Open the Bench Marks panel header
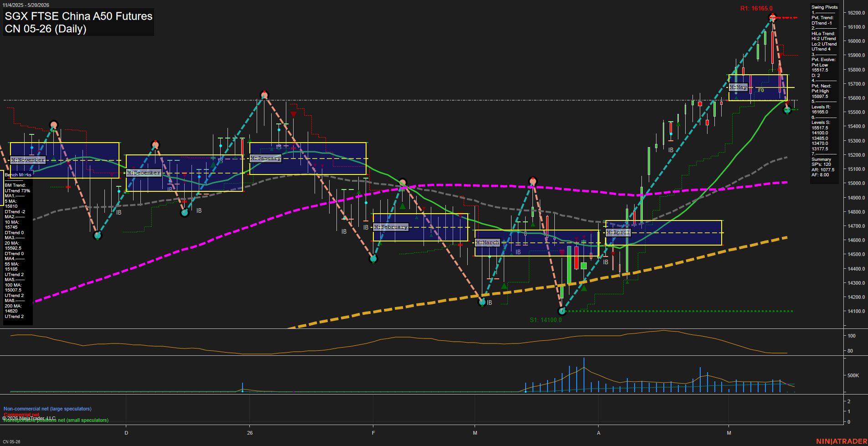The width and height of the screenshot is (868, 446). click(18, 175)
